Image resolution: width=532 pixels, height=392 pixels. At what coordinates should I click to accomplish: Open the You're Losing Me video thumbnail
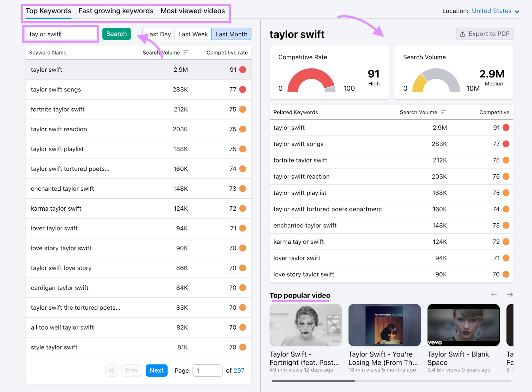[x=384, y=325]
